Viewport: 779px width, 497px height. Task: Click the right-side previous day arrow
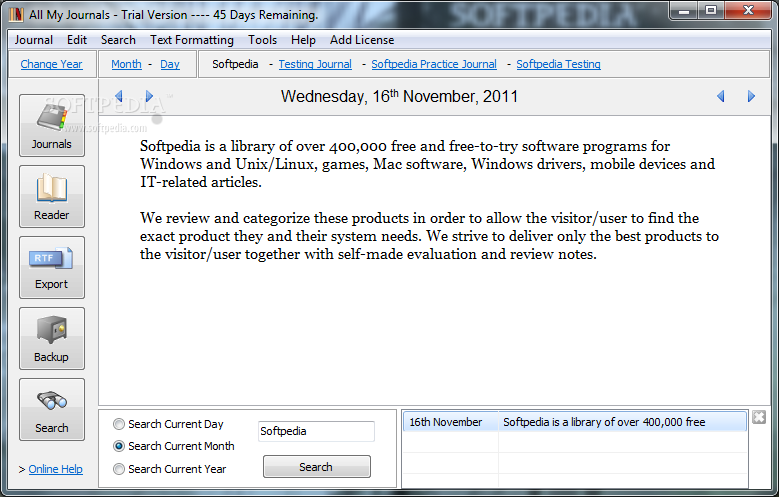coord(721,96)
